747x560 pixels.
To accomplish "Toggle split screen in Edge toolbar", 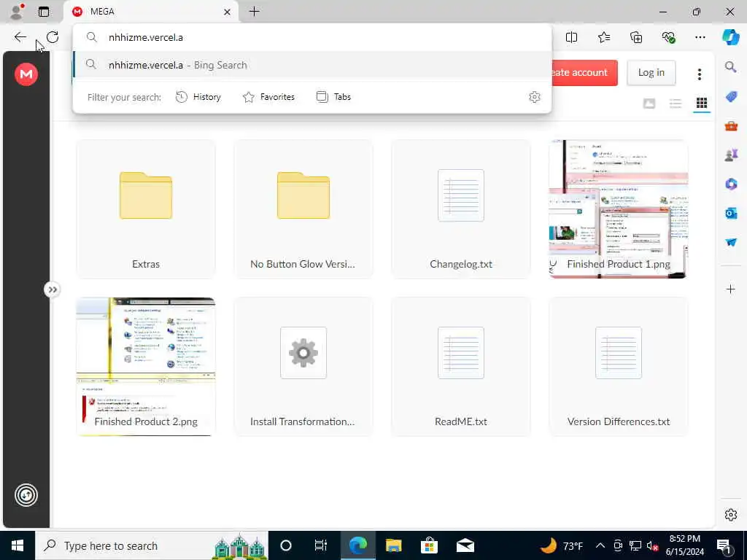I will click(571, 37).
